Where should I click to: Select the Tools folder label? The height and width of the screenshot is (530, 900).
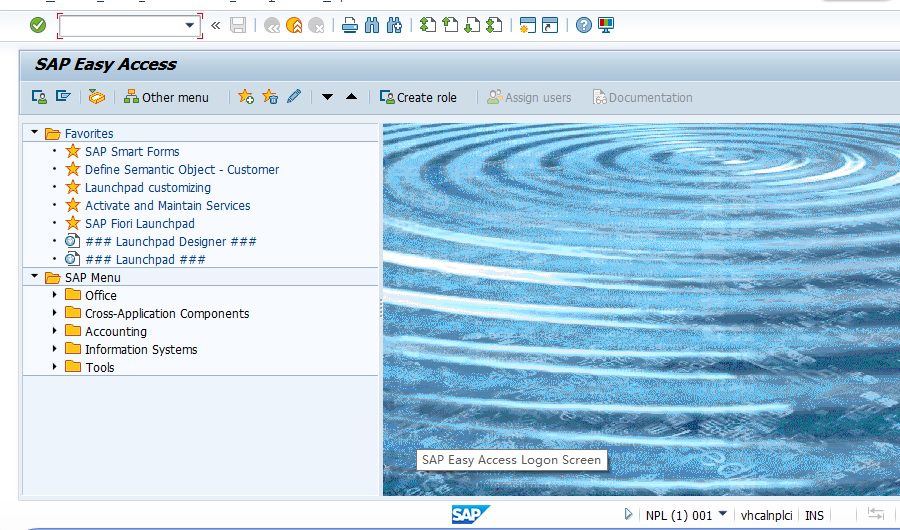click(100, 367)
